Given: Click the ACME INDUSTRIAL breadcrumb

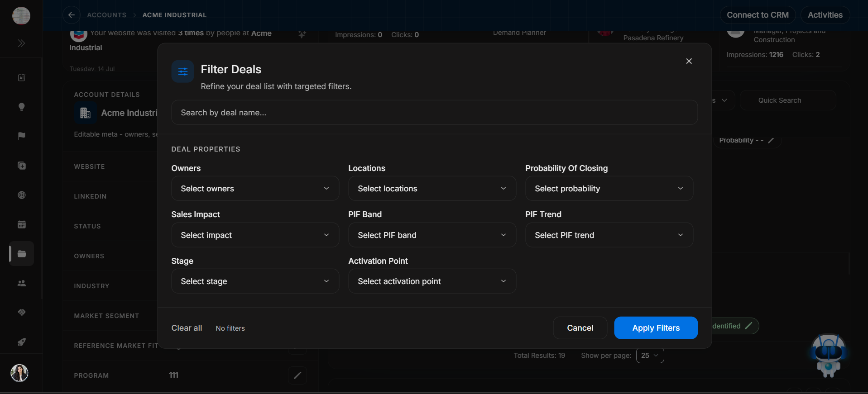Looking at the screenshot, I should tap(174, 15).
